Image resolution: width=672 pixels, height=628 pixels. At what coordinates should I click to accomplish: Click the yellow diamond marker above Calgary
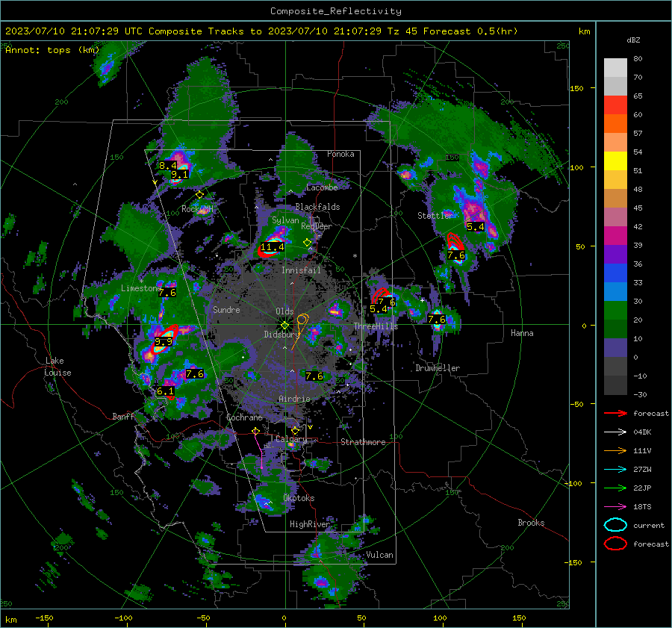(x=295, y=430)
